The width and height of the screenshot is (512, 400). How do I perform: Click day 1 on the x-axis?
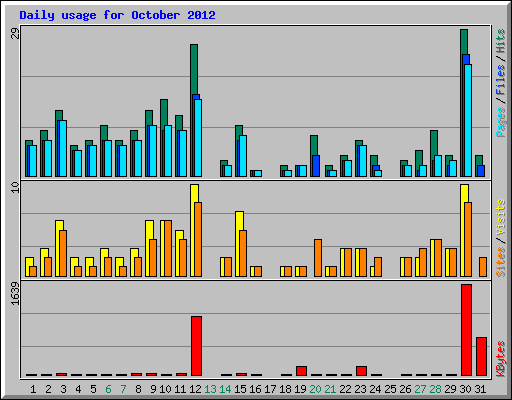point(33,389)
